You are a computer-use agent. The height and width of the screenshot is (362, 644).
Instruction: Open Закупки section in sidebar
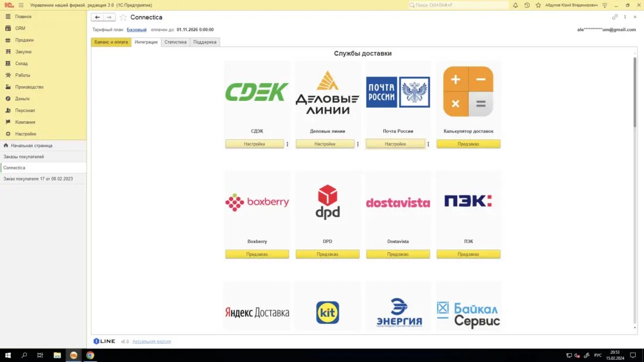click(x=43, y=52)
